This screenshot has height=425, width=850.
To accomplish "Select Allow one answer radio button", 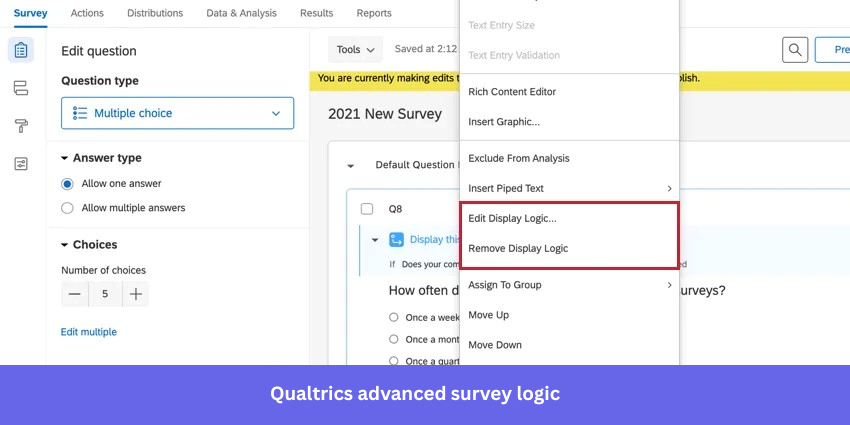I will click(67, 184).
